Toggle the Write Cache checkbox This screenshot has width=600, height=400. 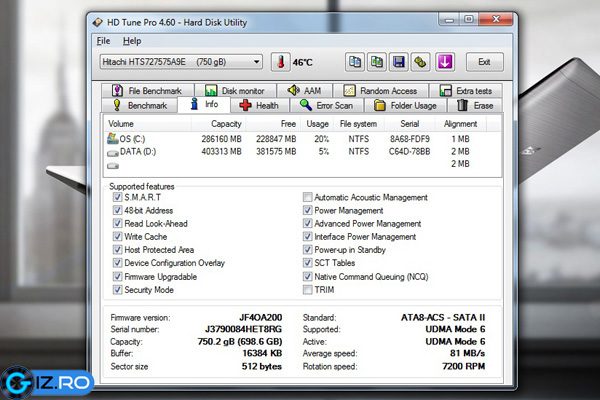117,237
